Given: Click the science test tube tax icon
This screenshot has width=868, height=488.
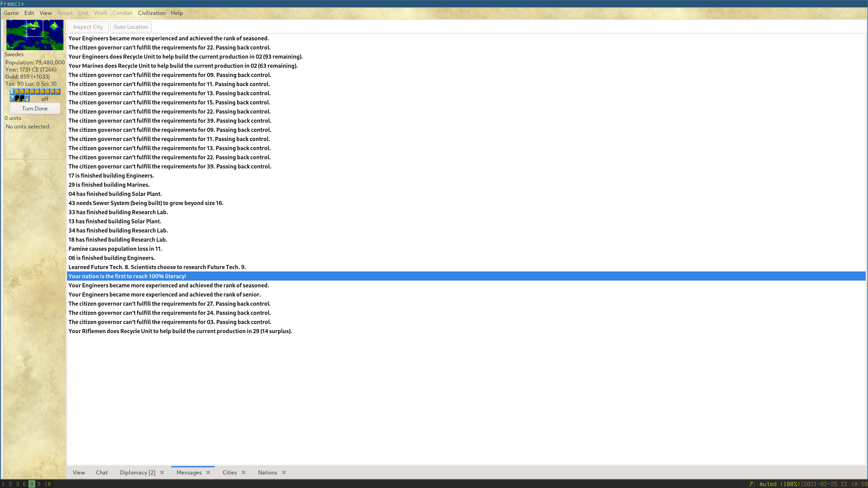Looking at the screenshot, I should pyautogui.click(x=12, y=91).
